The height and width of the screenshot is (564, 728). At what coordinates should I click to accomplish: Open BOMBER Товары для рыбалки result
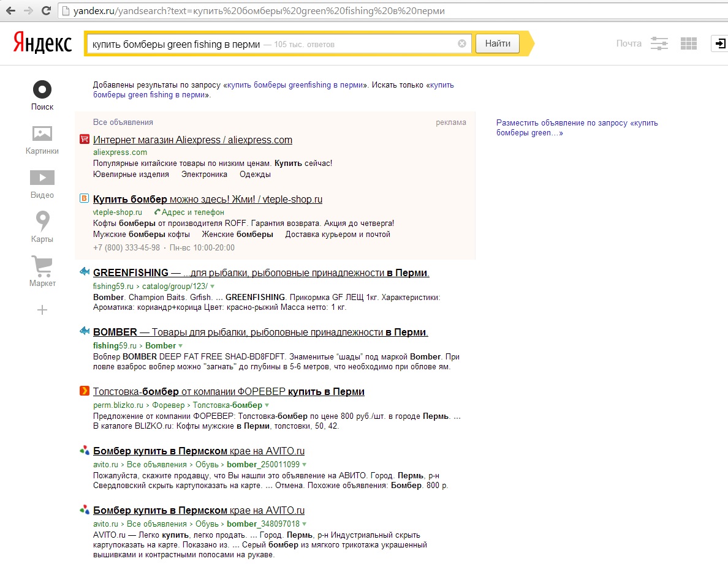click(x=260, y=332)
